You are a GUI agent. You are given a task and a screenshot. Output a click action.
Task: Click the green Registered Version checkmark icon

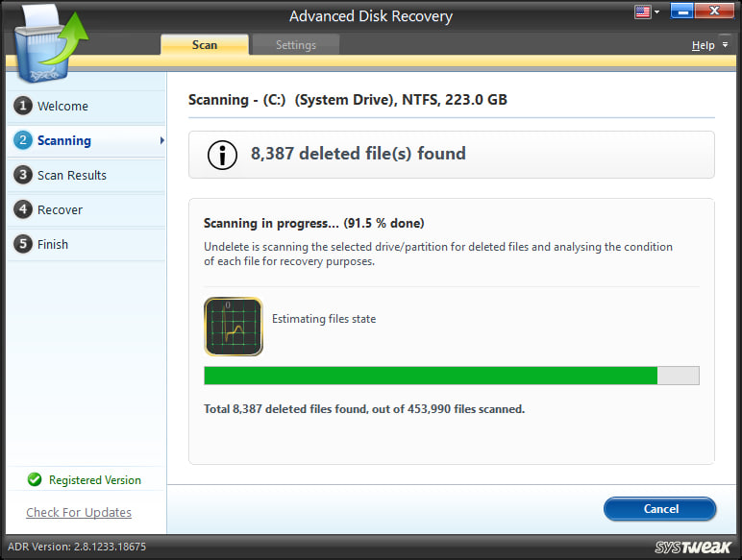point(35,479)
